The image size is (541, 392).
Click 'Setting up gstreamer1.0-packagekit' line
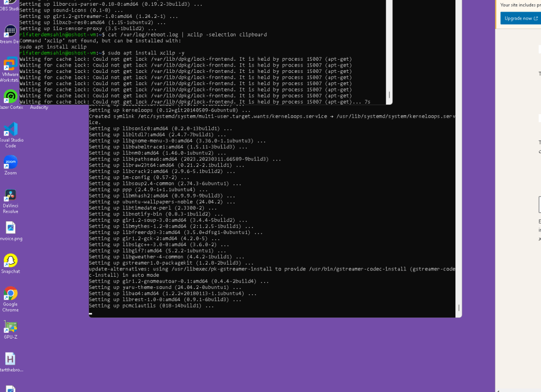171,263
